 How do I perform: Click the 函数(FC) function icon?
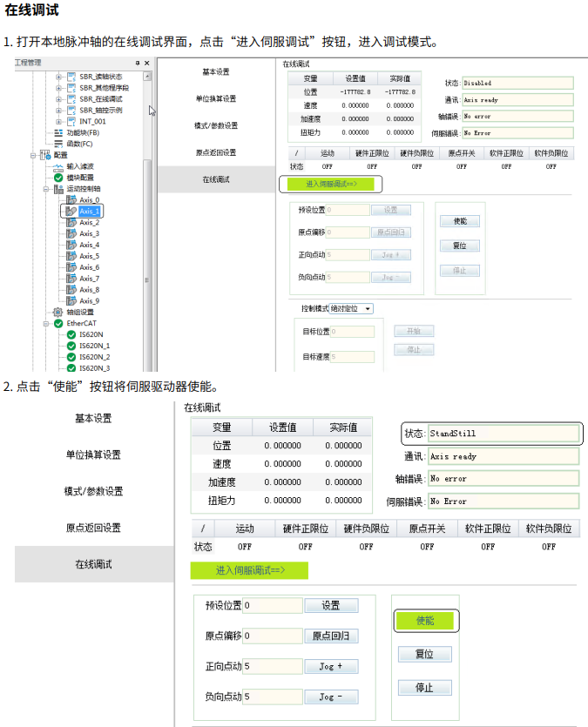[x=58, y=144]
